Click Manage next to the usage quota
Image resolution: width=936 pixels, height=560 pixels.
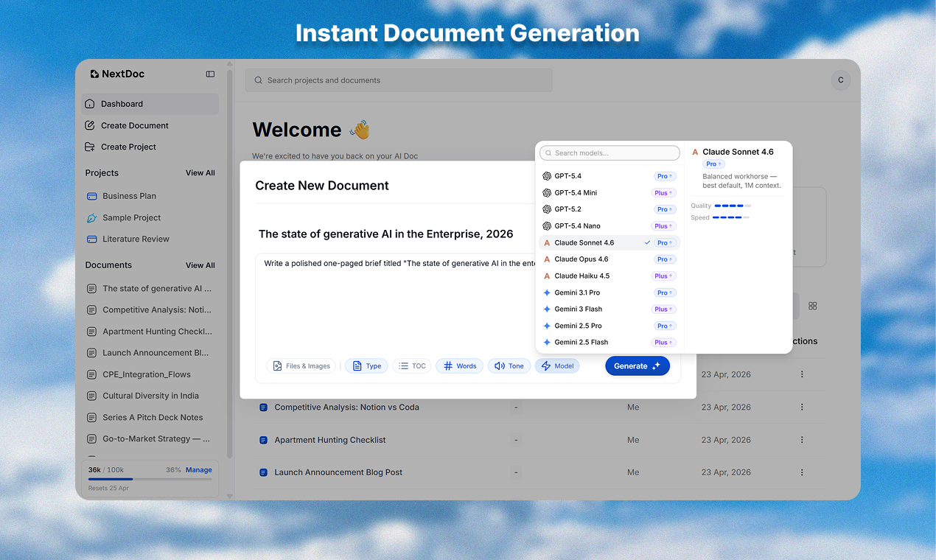tap(198, 469)
